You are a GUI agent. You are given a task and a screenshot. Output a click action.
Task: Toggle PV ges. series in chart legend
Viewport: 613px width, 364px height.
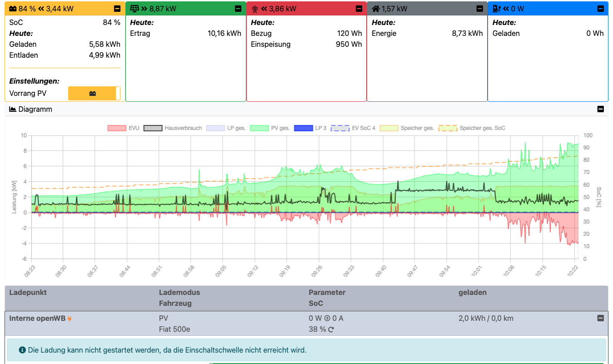coord(259,128)
